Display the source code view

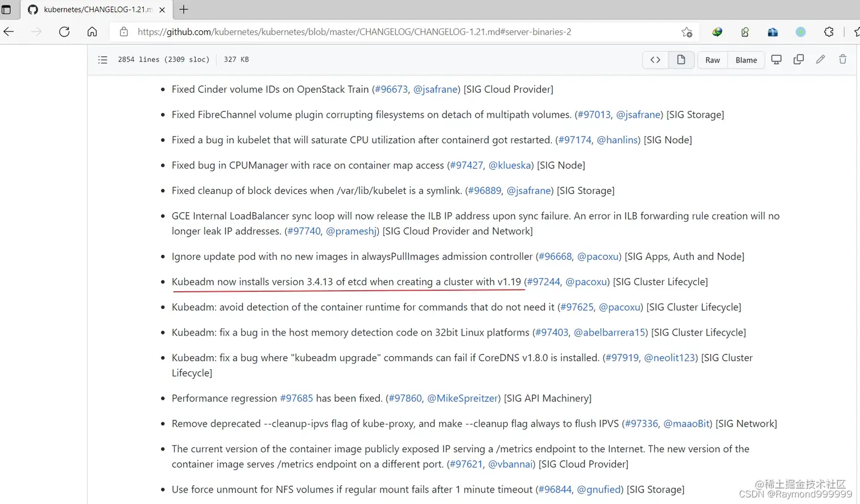pos(655,60)
